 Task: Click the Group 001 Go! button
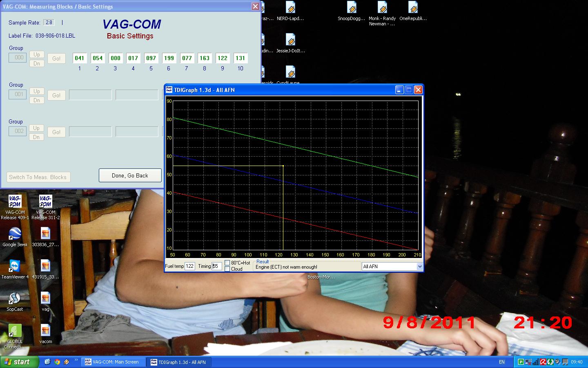coord(56,95)
